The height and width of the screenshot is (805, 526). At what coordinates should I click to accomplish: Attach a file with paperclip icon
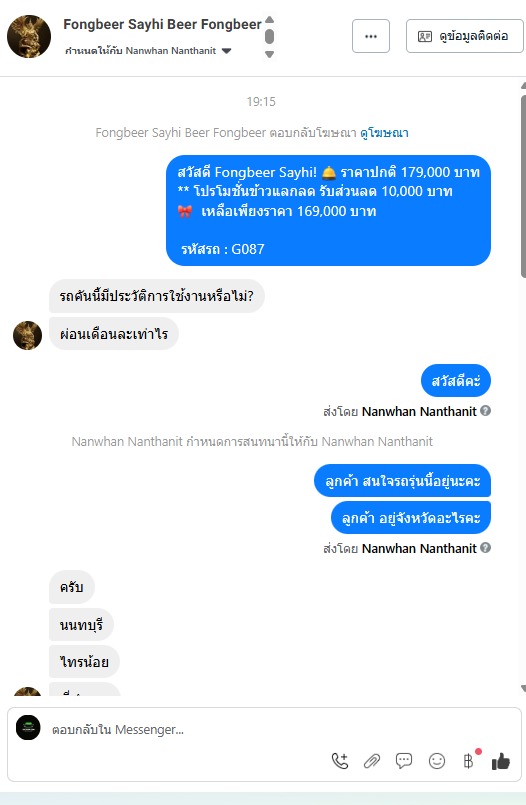(372, 761)
